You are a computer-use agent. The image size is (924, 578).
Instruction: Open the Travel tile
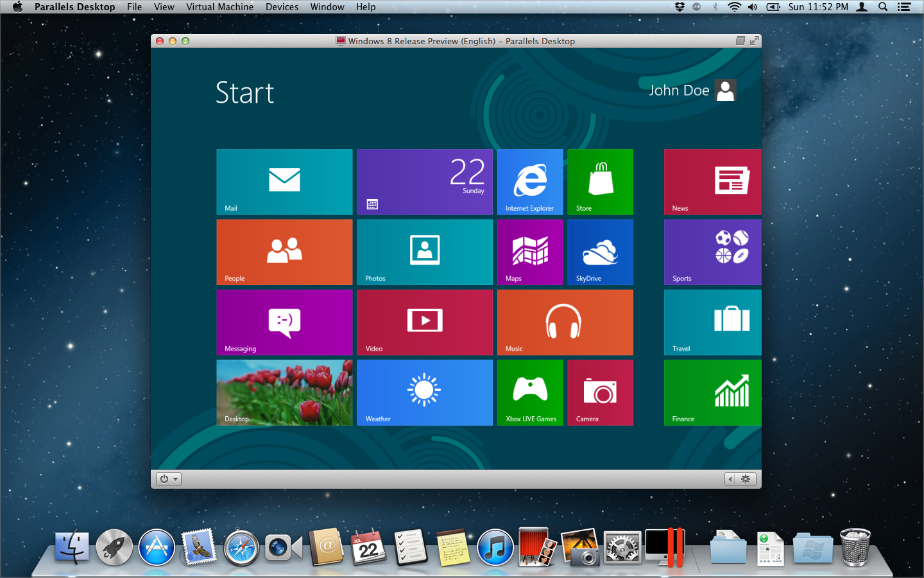coord(713,322)
